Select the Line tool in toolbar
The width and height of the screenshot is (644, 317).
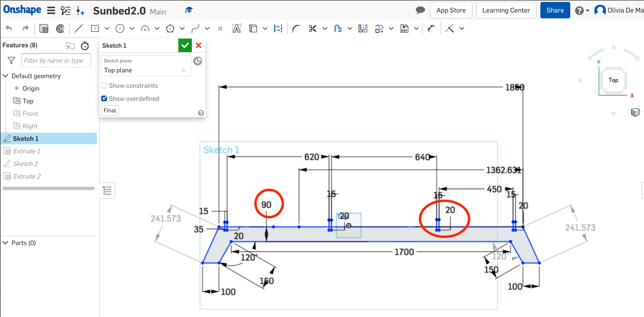pyautogui.click(x=78, y=29)
